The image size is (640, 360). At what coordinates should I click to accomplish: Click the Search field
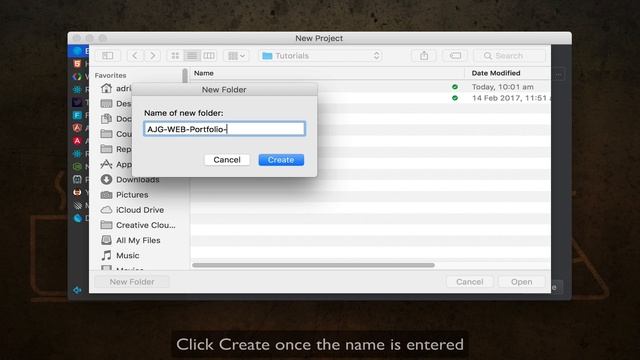[510, 56]
